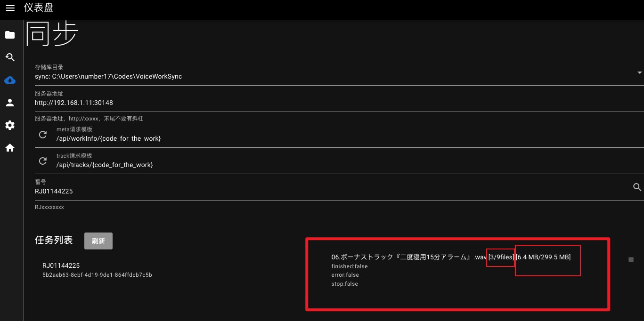This screenshot has height=321, width=644.
Task: Select the cloud download sync icon
Action: [x=10, y=80]
